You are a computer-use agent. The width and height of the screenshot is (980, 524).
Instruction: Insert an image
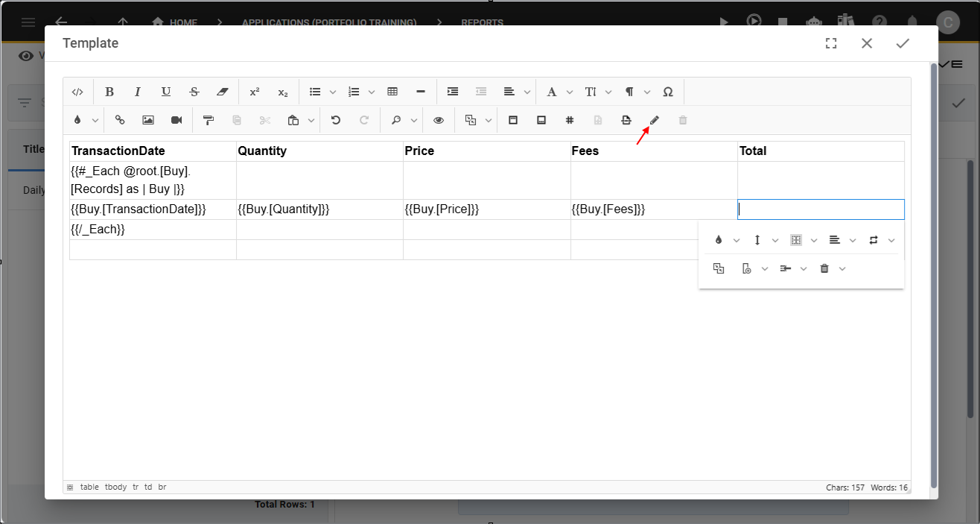point(148,120)
